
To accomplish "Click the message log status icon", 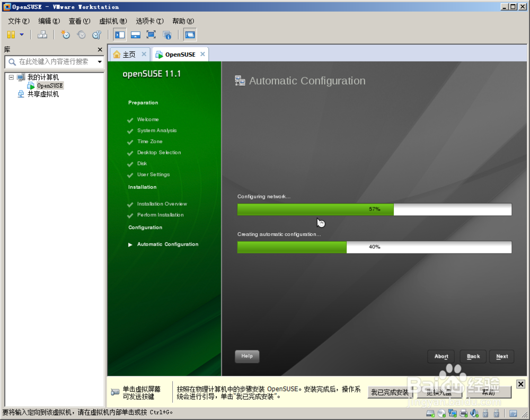I will click(513, 413).
